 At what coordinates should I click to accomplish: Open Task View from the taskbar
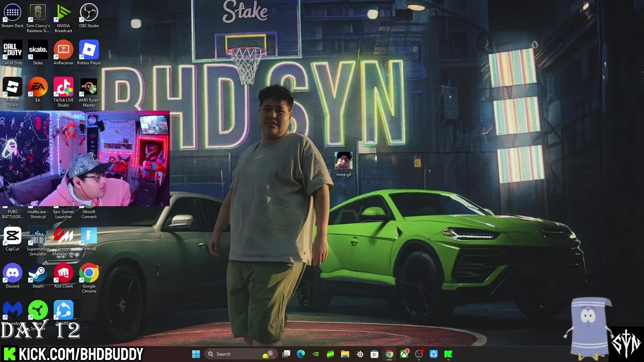pyautogui.click(x=286, y=354)
